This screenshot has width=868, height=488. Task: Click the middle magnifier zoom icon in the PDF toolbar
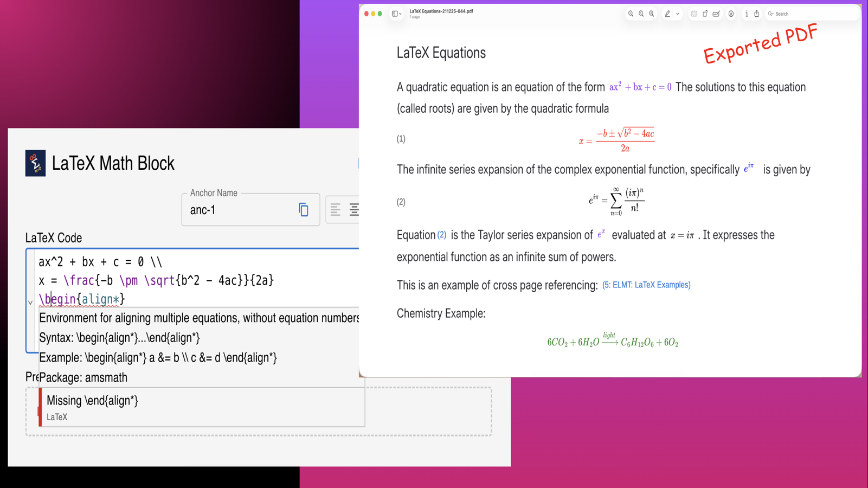click(641, 14)
